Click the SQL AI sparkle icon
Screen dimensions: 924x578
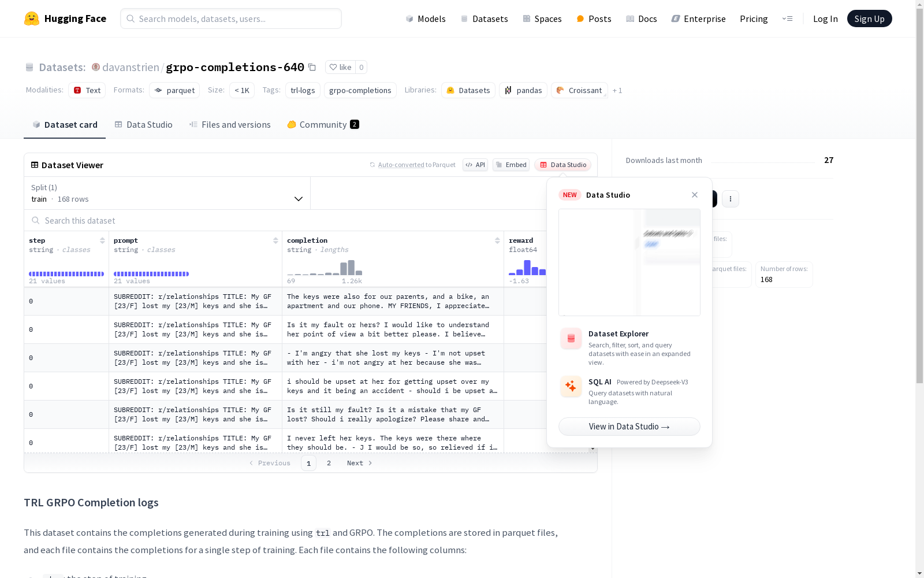click(571, 386)
